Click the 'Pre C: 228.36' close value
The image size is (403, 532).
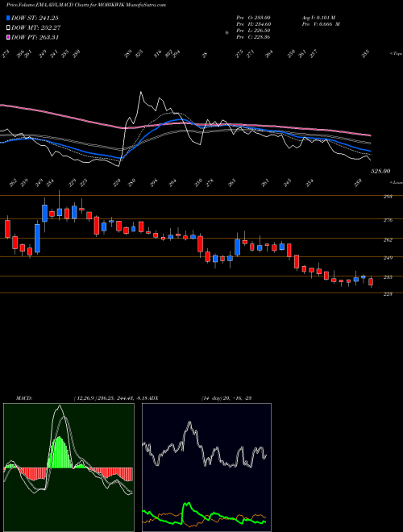tap(253, 37)
